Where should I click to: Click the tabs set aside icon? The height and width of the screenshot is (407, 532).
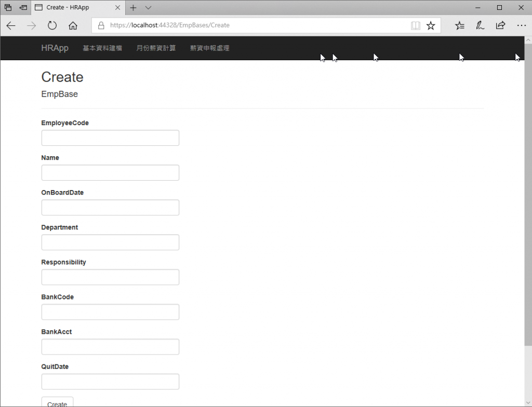pos(8,7)
